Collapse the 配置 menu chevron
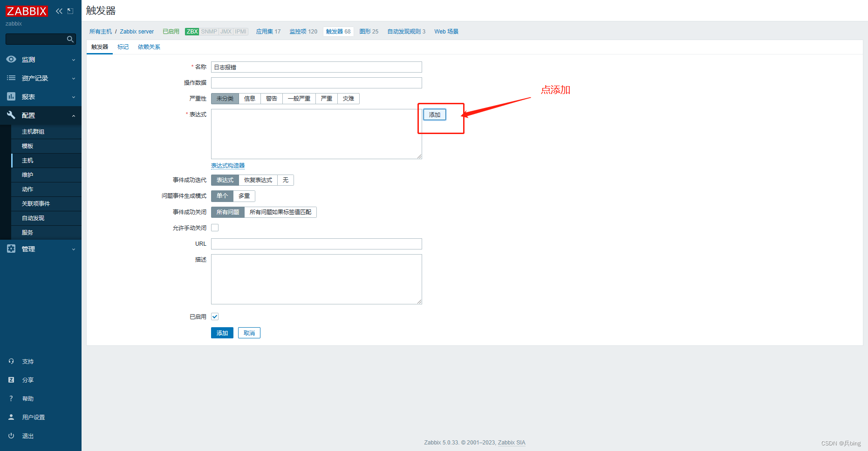This screenshot has width=868, height=451. point(74,116)
